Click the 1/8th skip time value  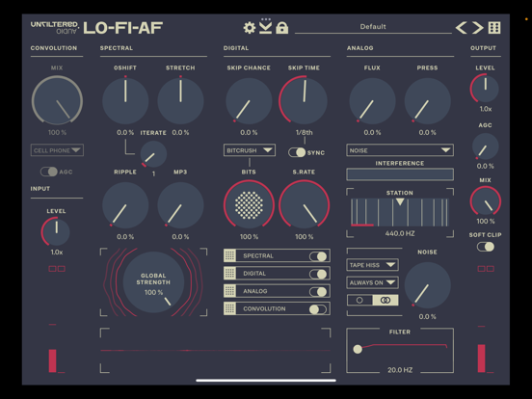click(304, 132)
